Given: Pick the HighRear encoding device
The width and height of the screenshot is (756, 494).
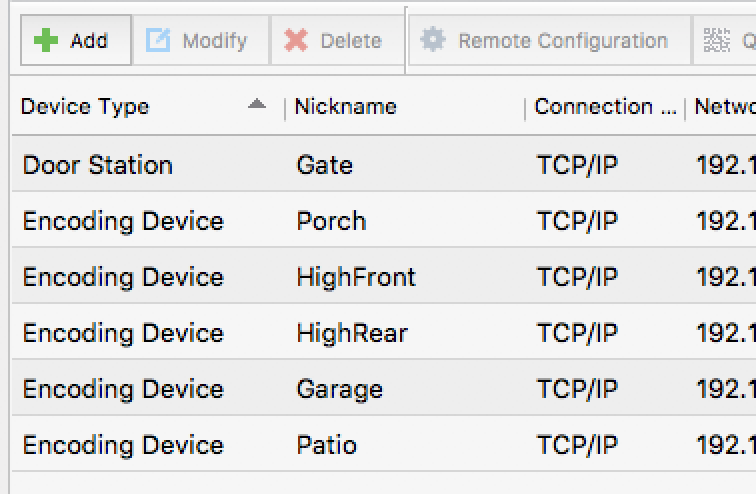Looking at the screenshot, I should coord(352,333).
